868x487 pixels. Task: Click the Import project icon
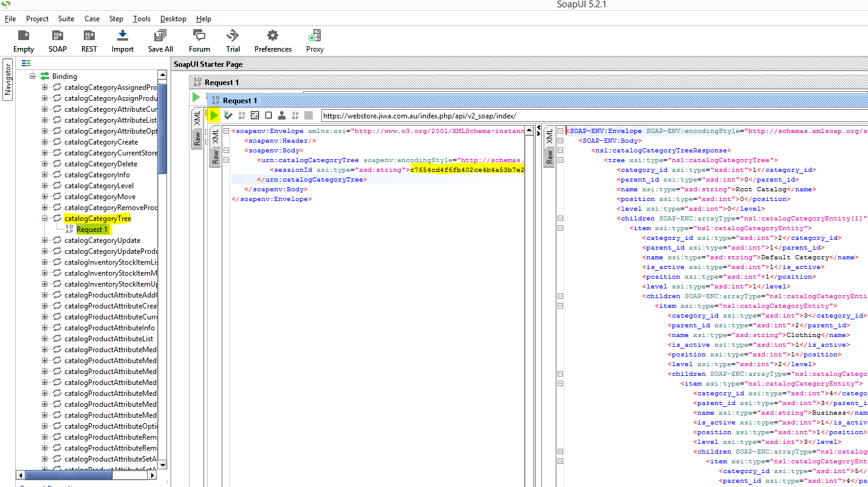tap(122, 40)
